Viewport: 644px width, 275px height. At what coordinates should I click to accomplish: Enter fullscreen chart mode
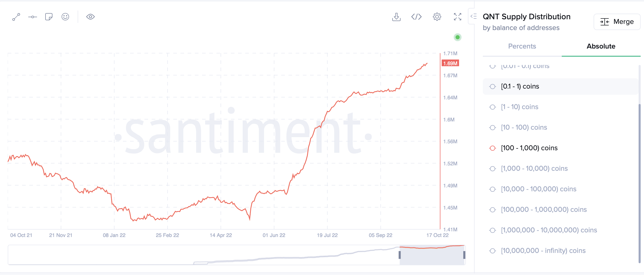tap(458, 17)
